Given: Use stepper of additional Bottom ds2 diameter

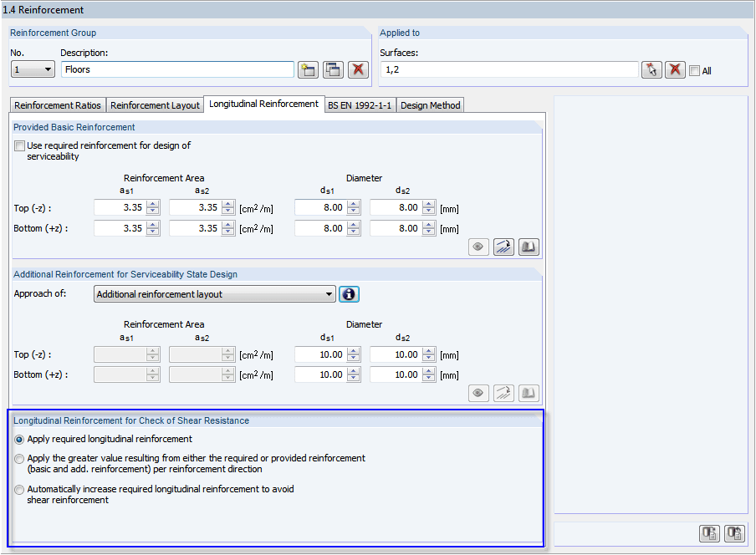Looking at the screenshot, I should point(429,374).
